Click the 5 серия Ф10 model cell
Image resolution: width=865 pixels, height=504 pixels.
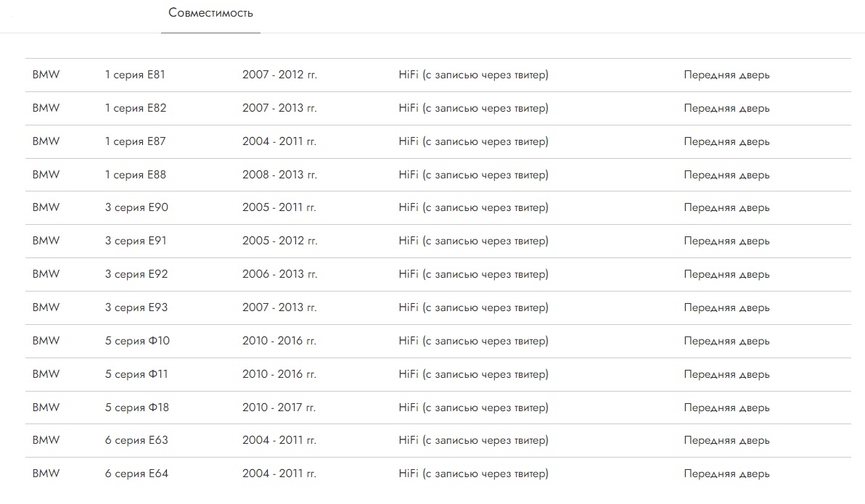pyautogui.click(x=137, y=341)
